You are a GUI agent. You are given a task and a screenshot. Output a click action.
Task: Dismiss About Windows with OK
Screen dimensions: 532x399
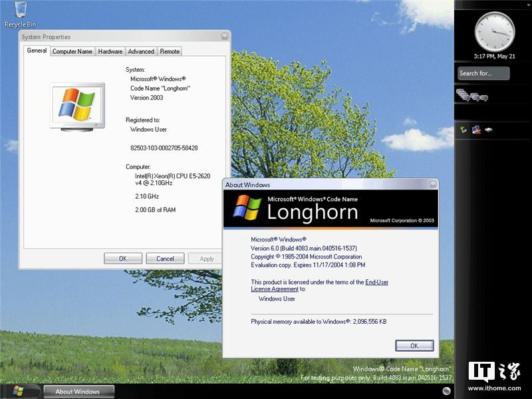(414, 345)
